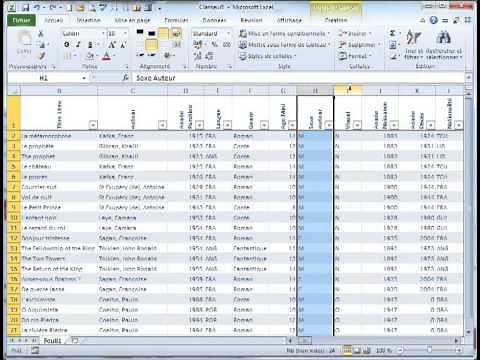The height and width of the screenshot is (360, 480).
Task: Open the Standard number format dropdown
Action: coord(228,33)
